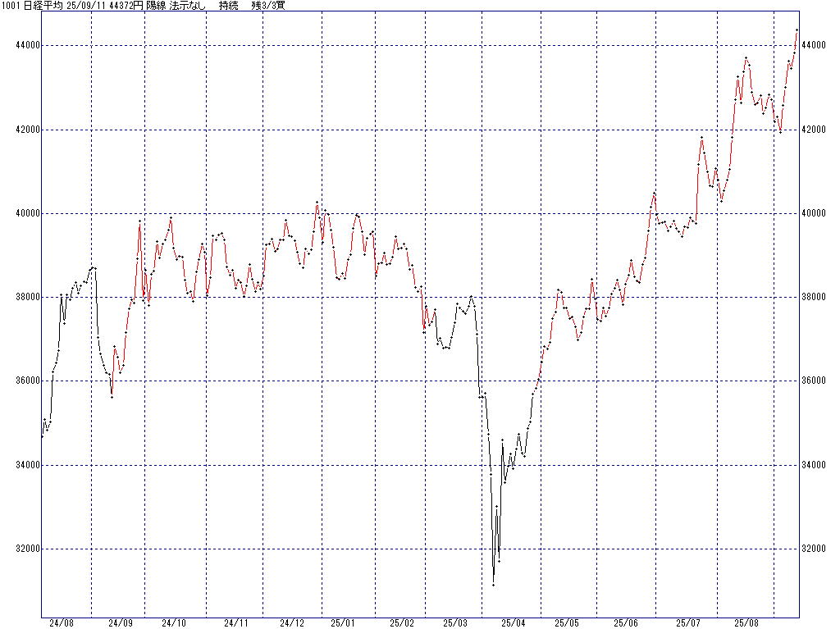840x629 pixels.
Task: Select the 24/10 date label on x-axis
Action: (x=173, y=623)
